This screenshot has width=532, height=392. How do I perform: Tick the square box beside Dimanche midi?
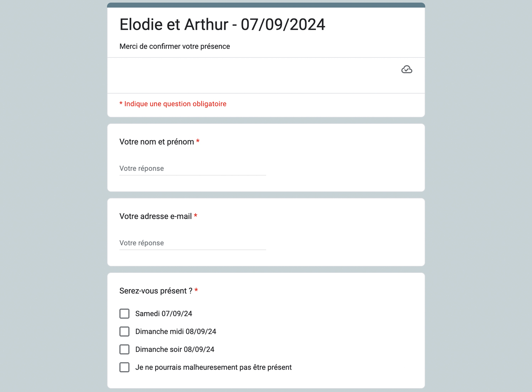click(124, 331)
